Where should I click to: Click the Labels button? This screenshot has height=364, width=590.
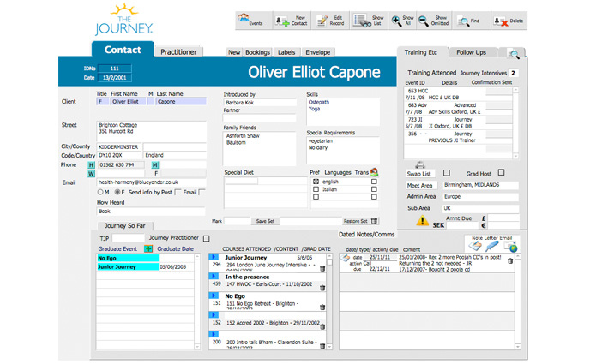(x=286, y=52)
